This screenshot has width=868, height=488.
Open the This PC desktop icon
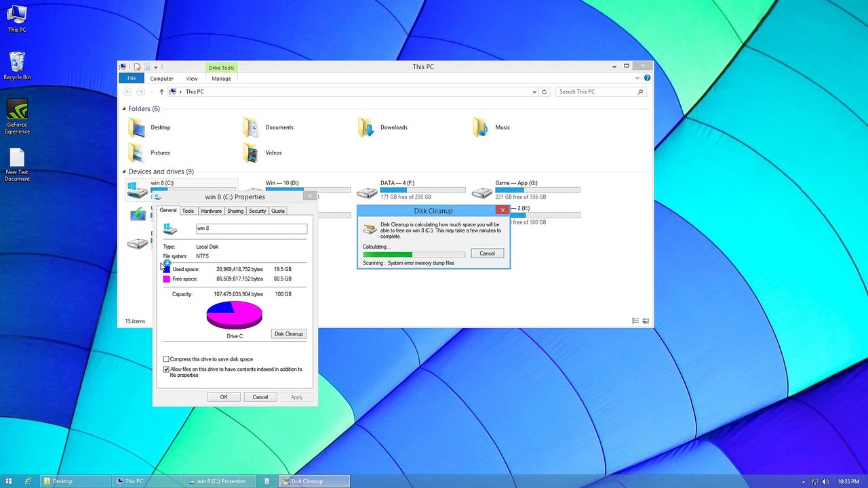17,19
